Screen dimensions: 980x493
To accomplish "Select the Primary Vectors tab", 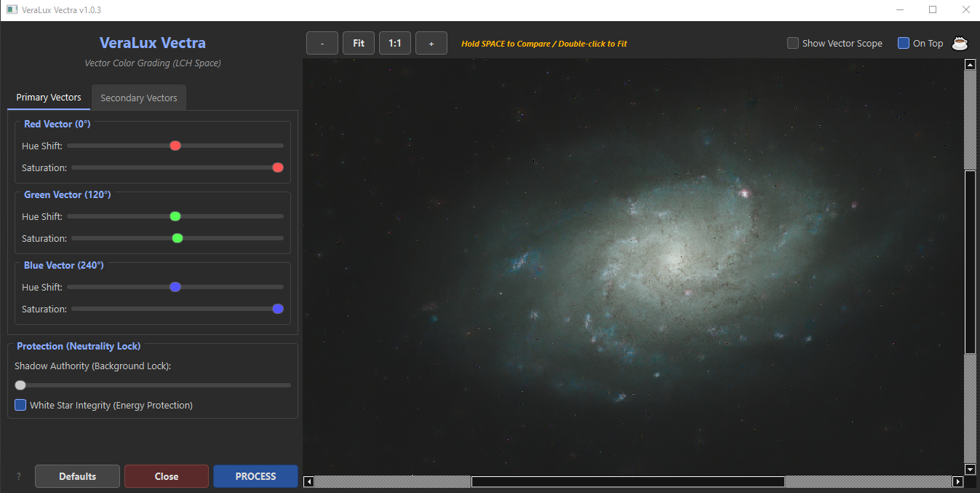I will tap(49, 98).
